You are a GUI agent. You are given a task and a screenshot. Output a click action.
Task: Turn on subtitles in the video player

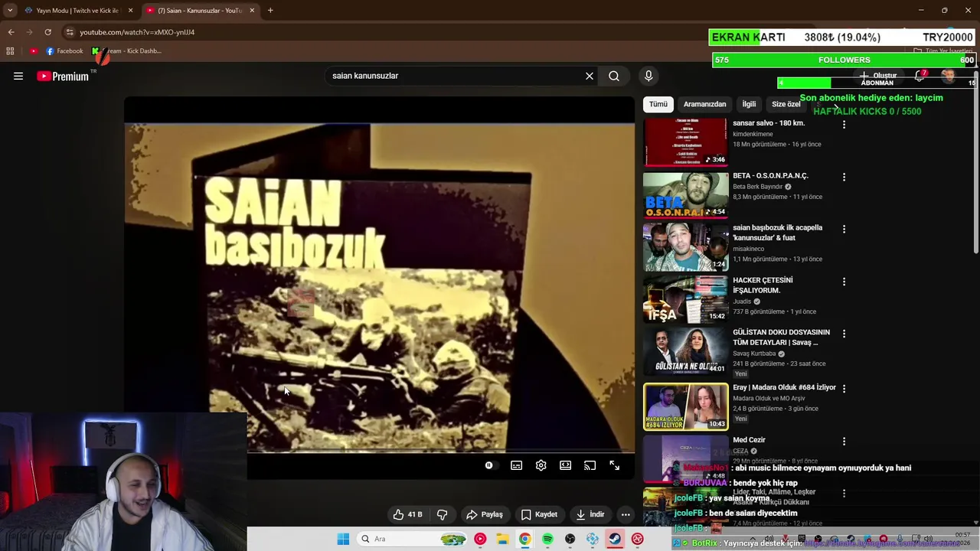coord(517,465)
